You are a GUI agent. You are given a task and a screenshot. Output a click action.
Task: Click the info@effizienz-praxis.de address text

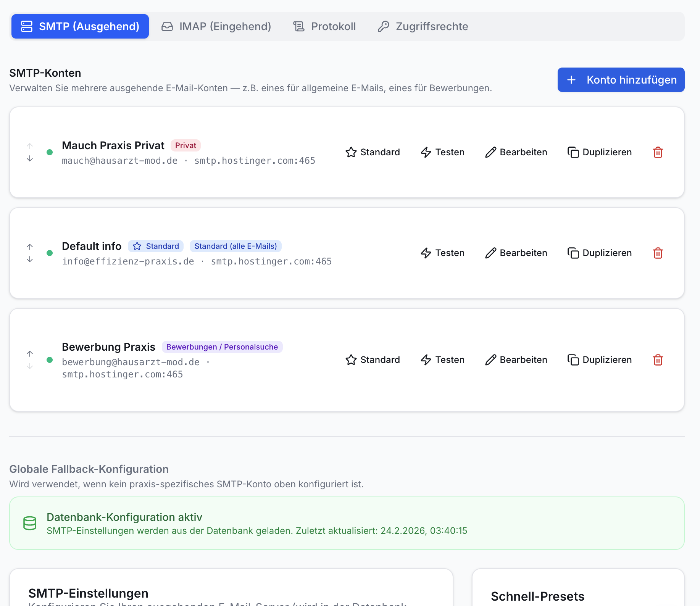128,261
